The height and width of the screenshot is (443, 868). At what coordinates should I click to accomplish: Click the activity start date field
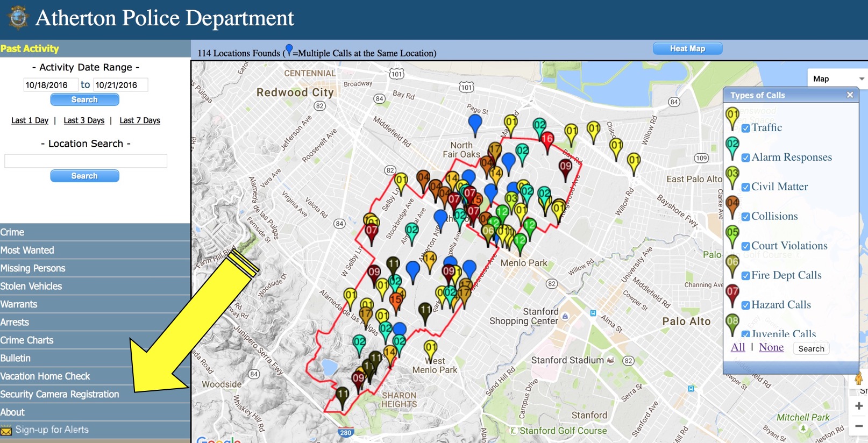coord(49,85)
